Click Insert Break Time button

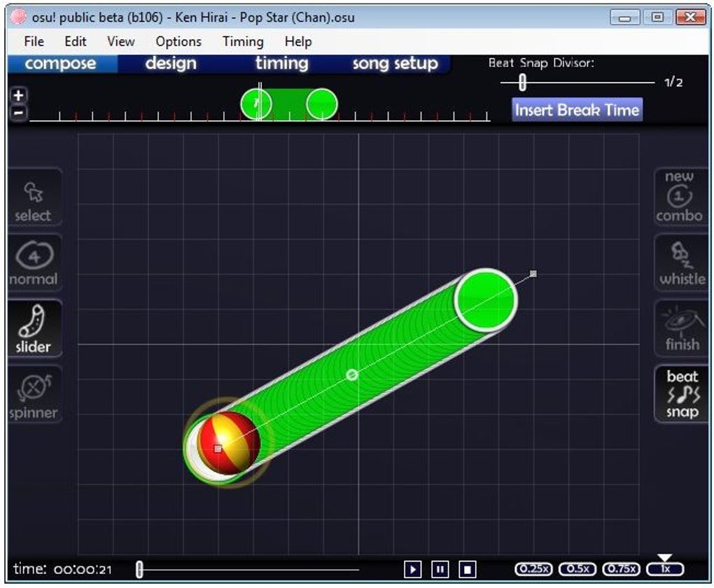[x=577, y=110]
